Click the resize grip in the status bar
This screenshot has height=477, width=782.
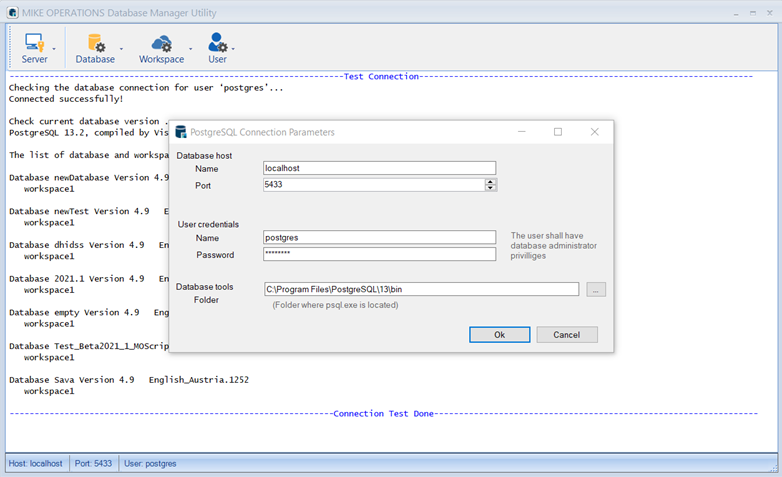(774, 468)
